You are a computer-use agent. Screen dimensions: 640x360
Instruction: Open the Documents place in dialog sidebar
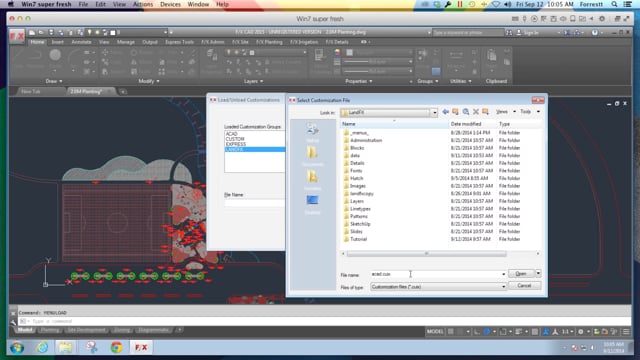point(312,156)
